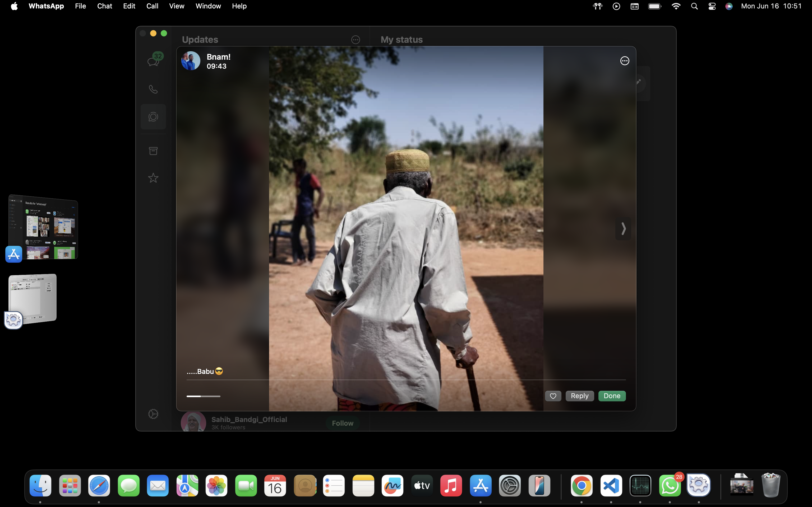Follow the Sahib_Bandgi_Official channel

pos(342,423)
